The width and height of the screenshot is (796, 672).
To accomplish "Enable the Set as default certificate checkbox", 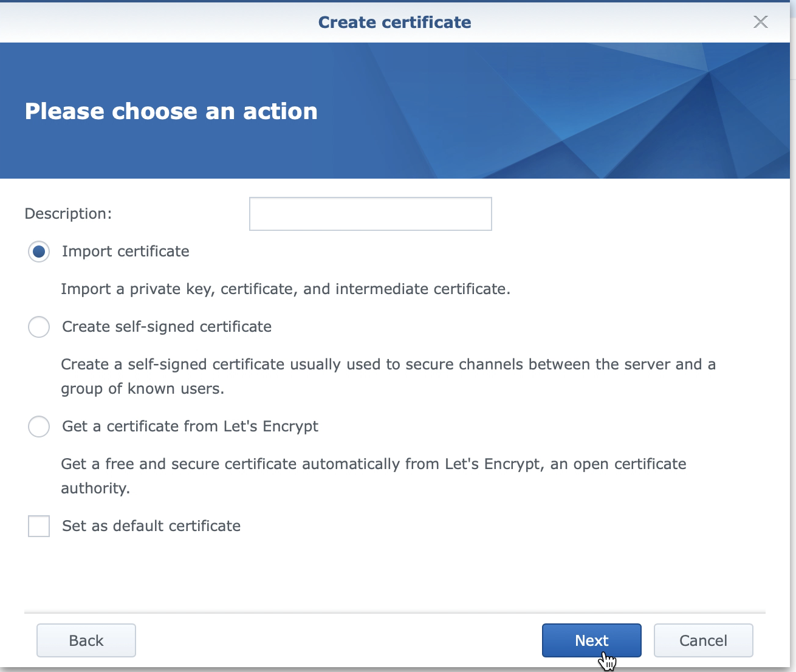I will 39,526.
